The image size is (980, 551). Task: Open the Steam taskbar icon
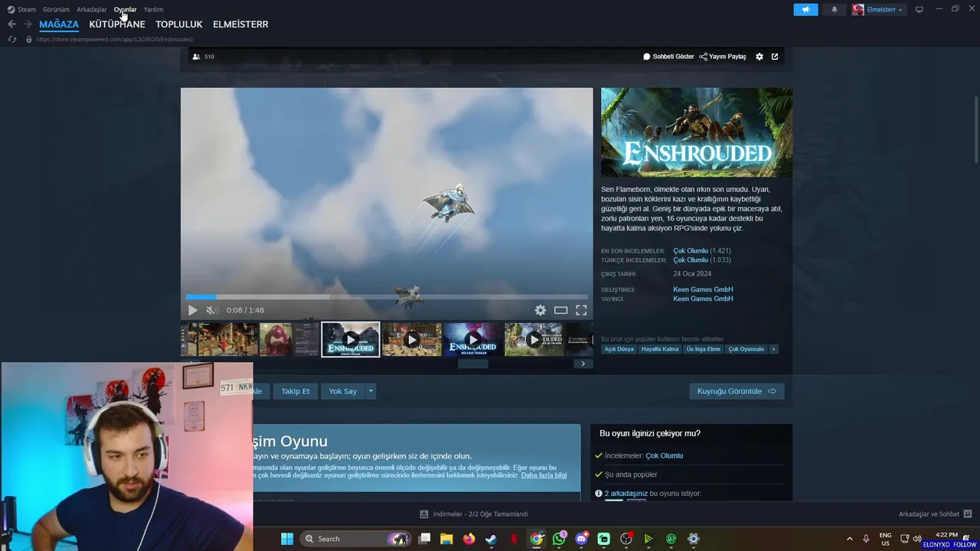(491, 539)
